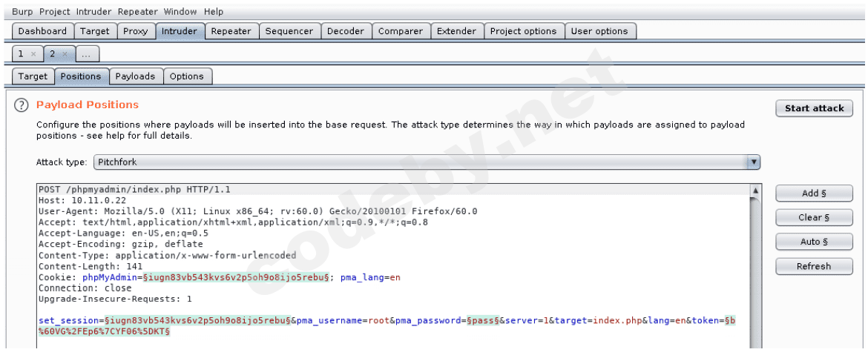Viewport: 868px width, 358px height.
Task: Click the Upgrade-Insecure-Requests line
Action: (x=115, y=299)
